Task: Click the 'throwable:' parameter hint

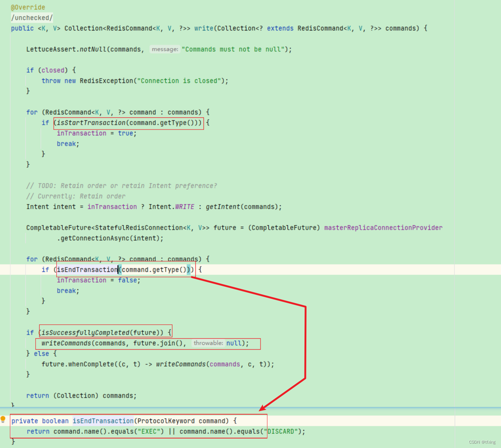Action: [x=208, y=343]
